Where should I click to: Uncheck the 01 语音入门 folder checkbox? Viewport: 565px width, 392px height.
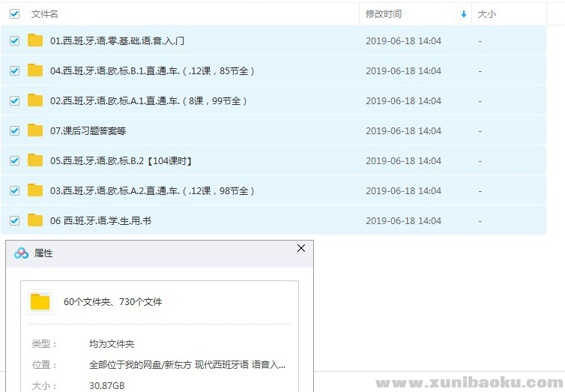click(x=14, y=41)
